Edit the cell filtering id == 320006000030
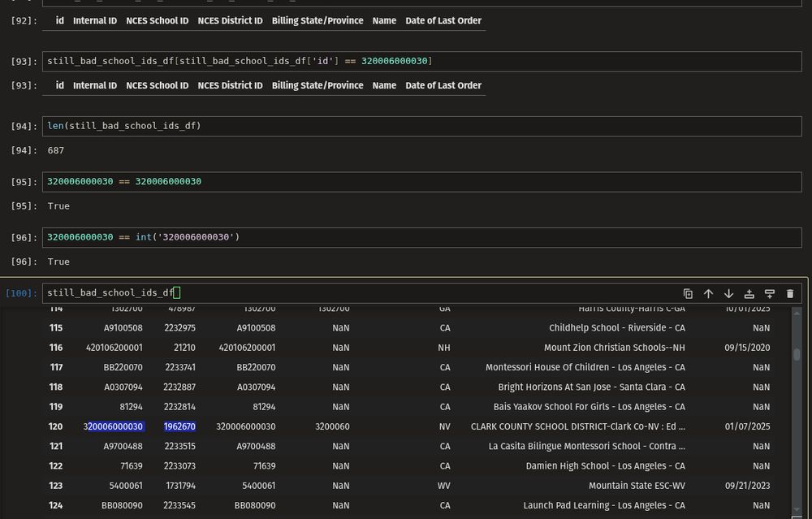Viewport: 812px width, 519px height. coord(406,61)
